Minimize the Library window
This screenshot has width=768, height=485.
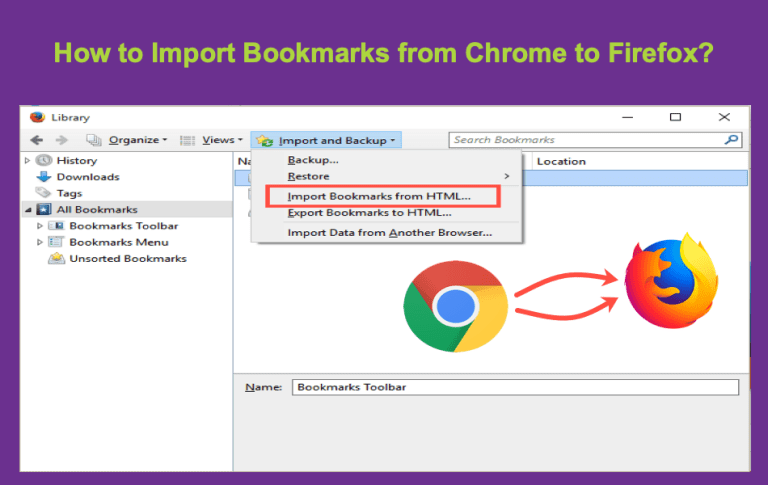(627, 117)
